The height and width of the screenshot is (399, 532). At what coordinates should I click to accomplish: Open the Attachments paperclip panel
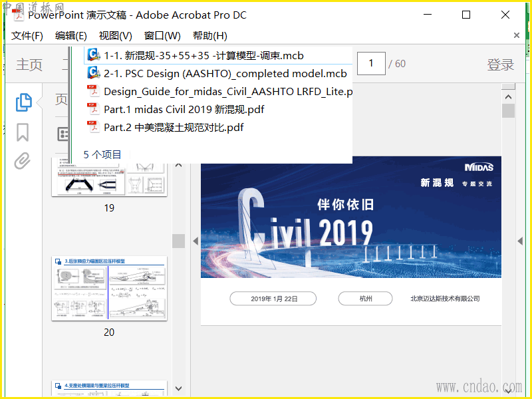click(23, 161)
